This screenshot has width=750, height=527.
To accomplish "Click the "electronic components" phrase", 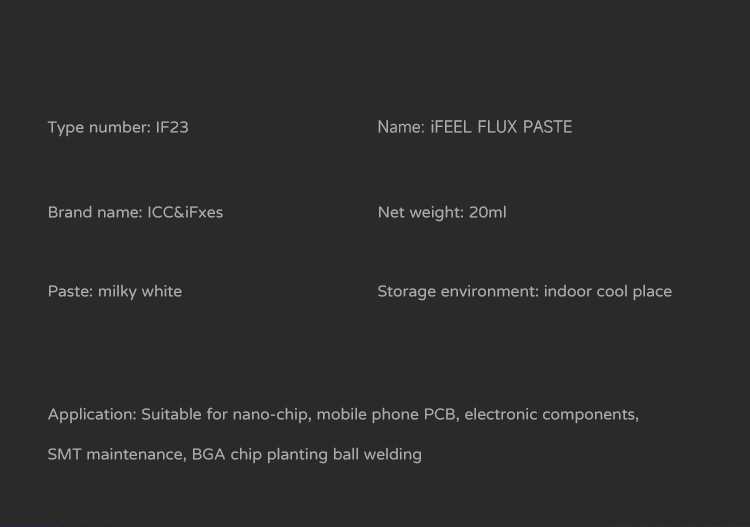I will click(x=551, y=414).
